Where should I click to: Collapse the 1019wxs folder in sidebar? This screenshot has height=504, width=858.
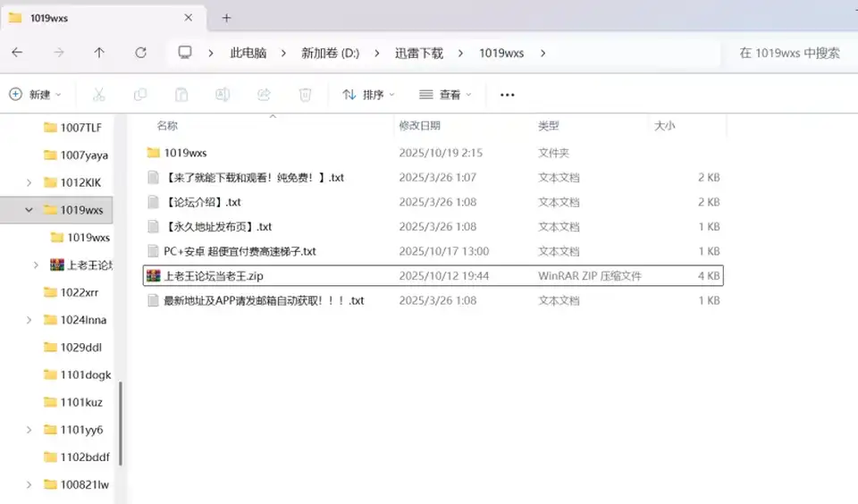[x=29, y=210]
